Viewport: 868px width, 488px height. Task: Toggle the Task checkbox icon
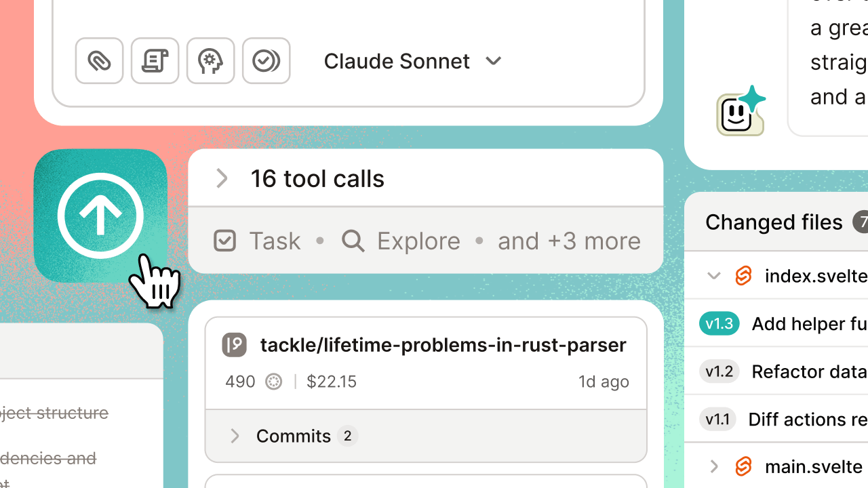(x=224, y=241)
